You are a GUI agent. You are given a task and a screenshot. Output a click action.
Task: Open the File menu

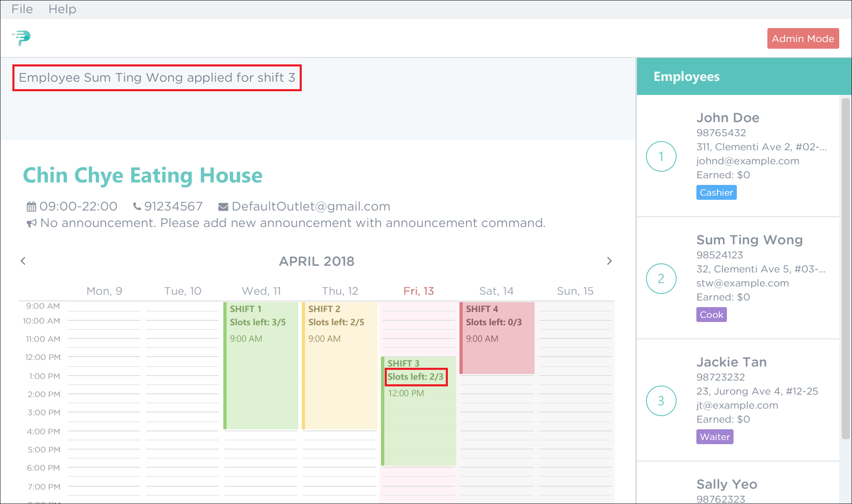click(22, 8)
